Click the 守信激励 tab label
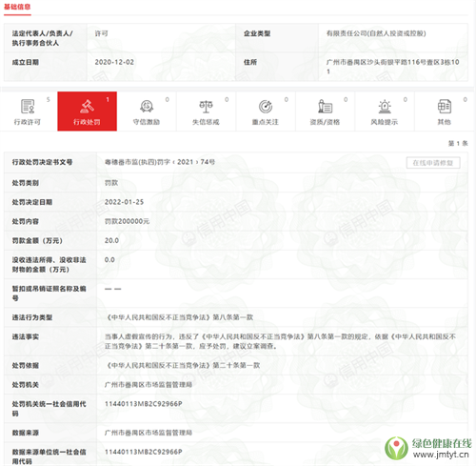476x466 pixels. [x=147, y=122]
